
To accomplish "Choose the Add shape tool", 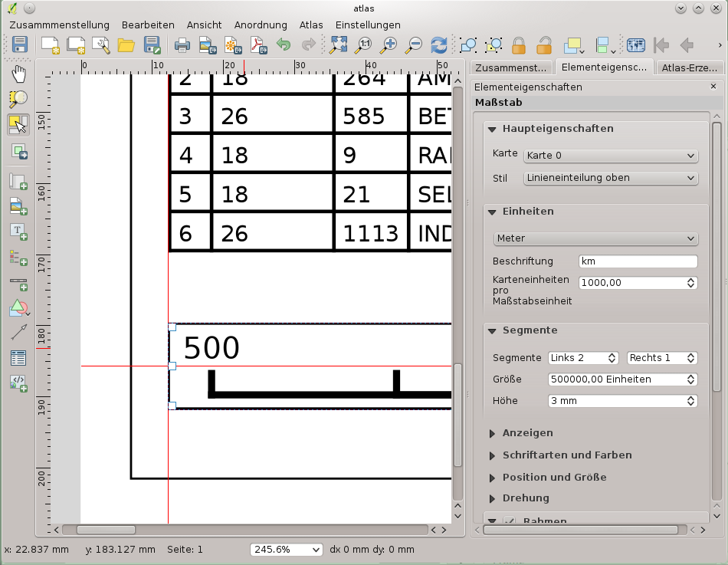I will [x=18, y=307].
